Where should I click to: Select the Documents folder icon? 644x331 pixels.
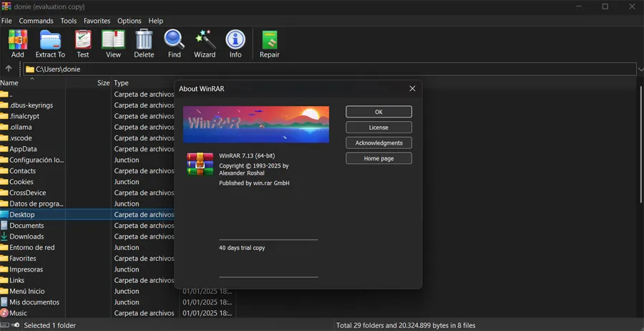(x=4, y=226)
